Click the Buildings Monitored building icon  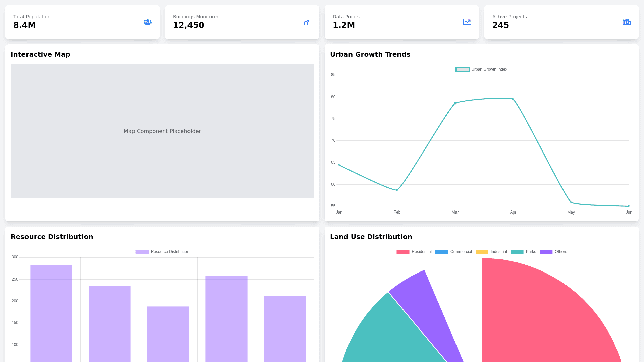[307, 22]
